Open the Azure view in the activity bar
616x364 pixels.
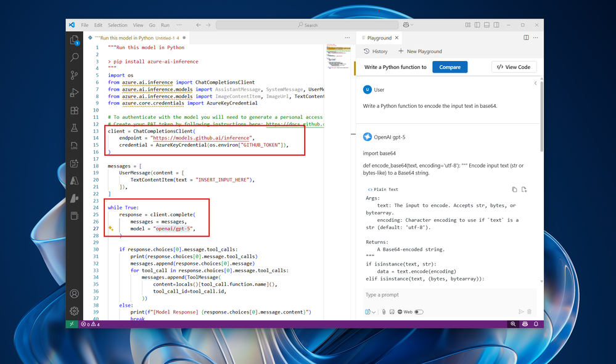point(74,181)
